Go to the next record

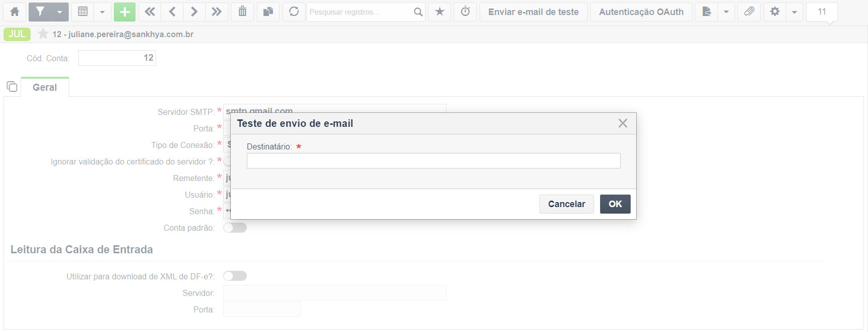pos(194,12)
